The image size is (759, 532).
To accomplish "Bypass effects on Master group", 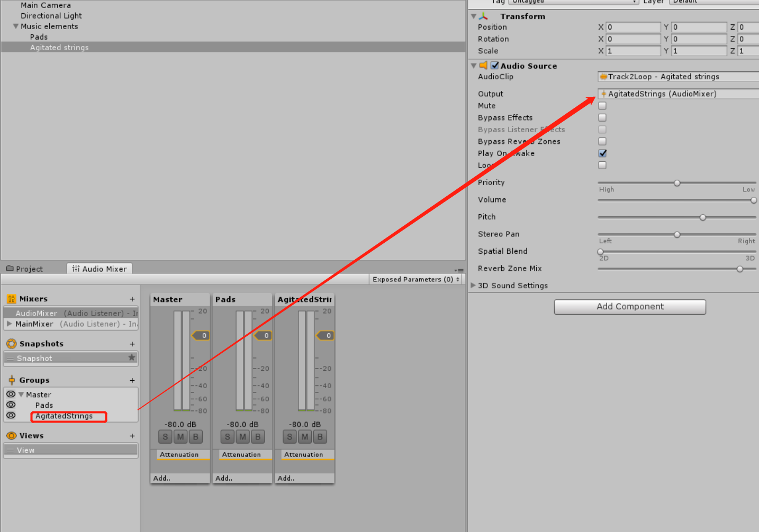I will tap(196, 437).
